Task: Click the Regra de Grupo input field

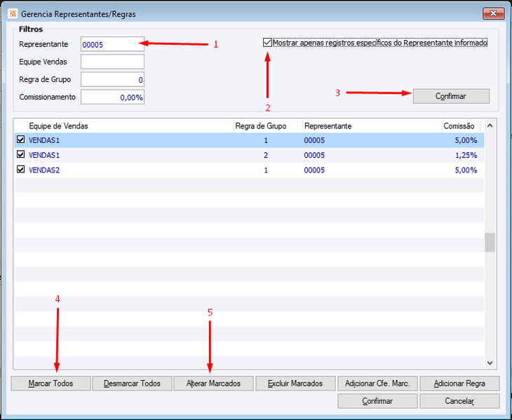Action: point(112,79)
